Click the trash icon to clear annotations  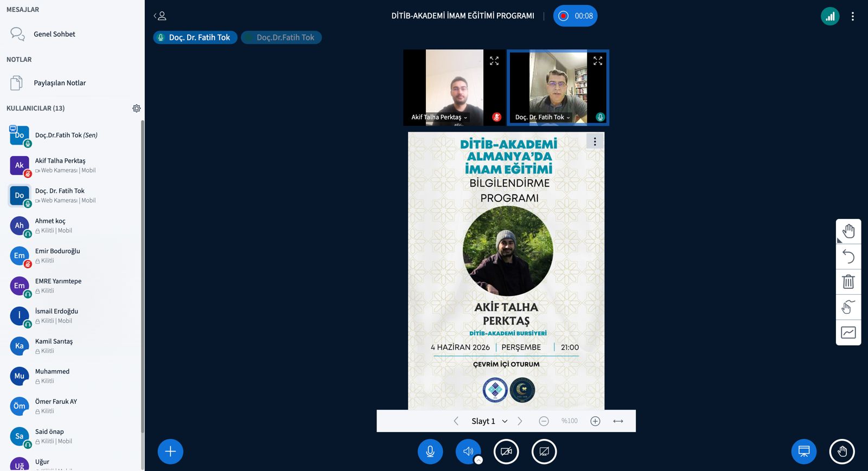point(848,282)
